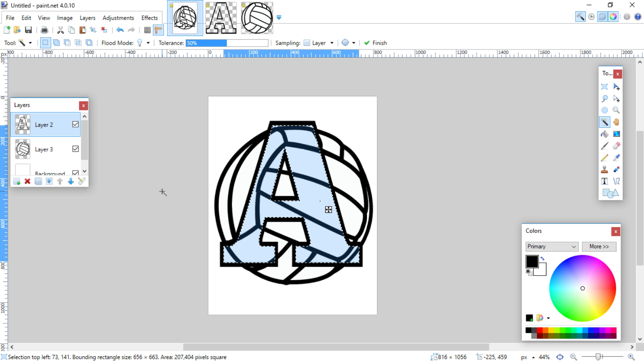
Task: Select the Text tool
Action: [x=604, y=181]
